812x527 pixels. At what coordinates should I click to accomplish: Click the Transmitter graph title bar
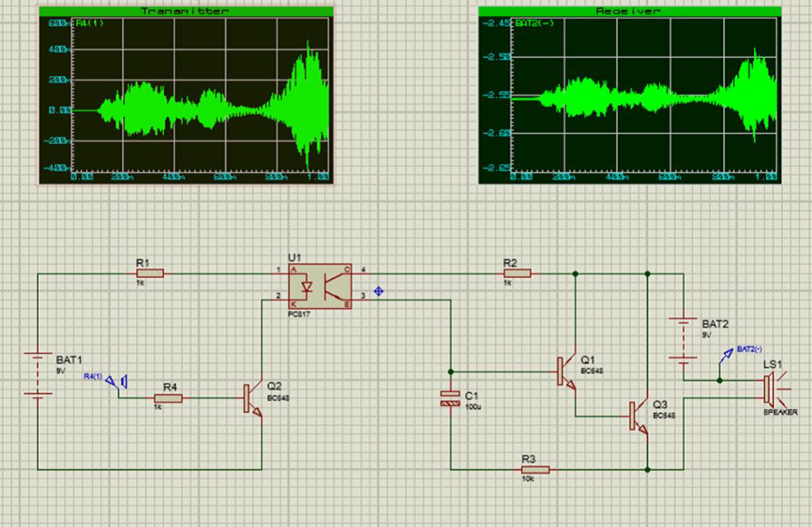point(186,11)
